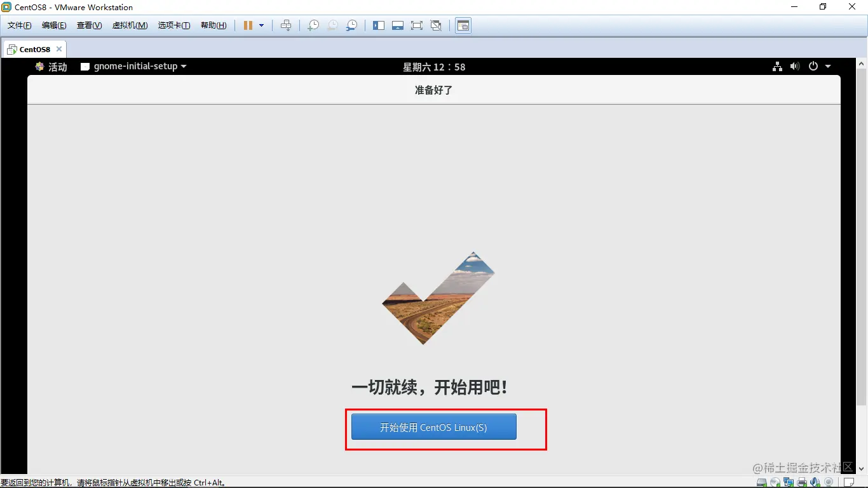Take a snapshot of the virtual machine
Image resolution: width=868 pixels, height=488 pixels.
pos(313,25)
